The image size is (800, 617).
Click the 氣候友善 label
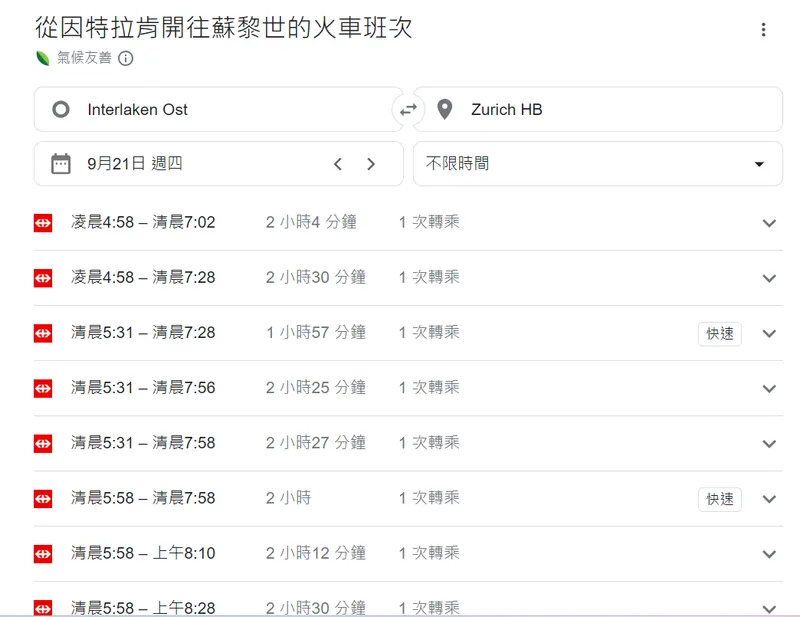pos(84,58)
